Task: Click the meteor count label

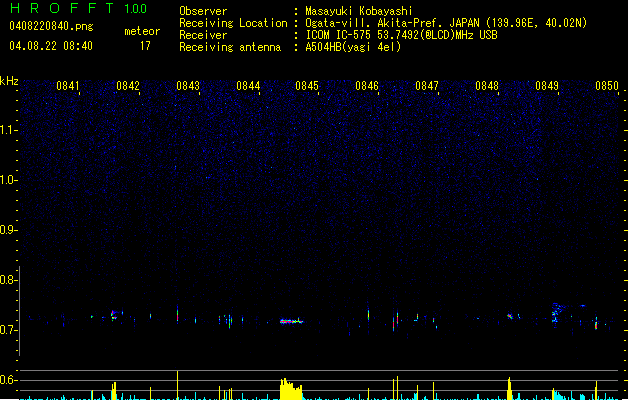Action: click(x=142, y=31)
